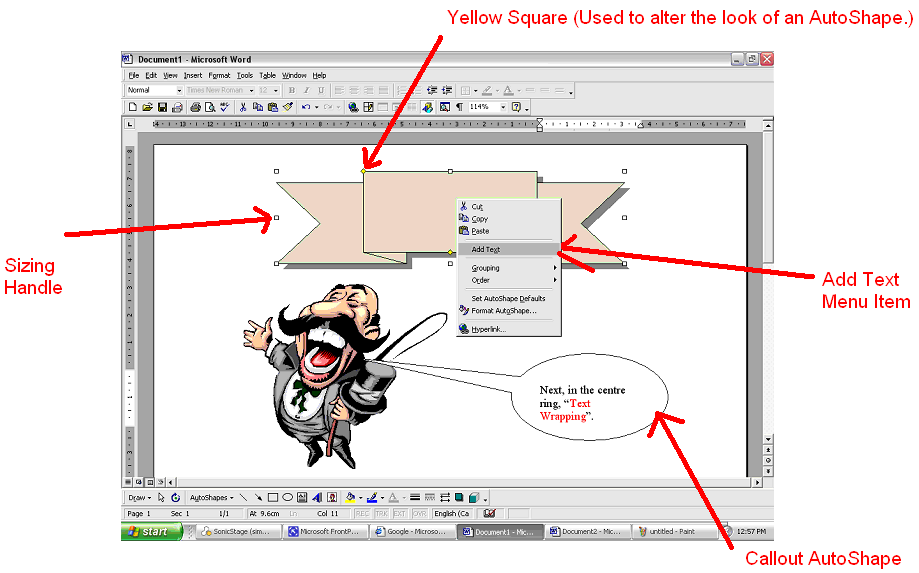The width and height of the screenshot is (919, 573).
Task: Toggle Bold formatting button
Action: pos(291,90)
